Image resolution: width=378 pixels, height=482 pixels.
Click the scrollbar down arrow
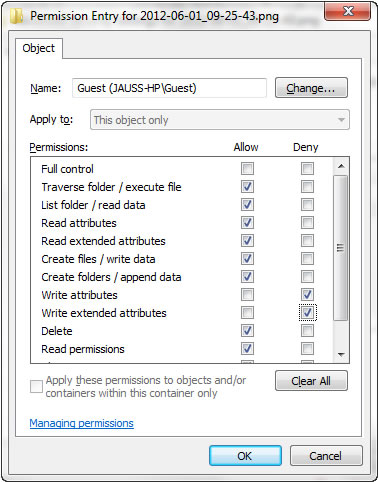341,354
